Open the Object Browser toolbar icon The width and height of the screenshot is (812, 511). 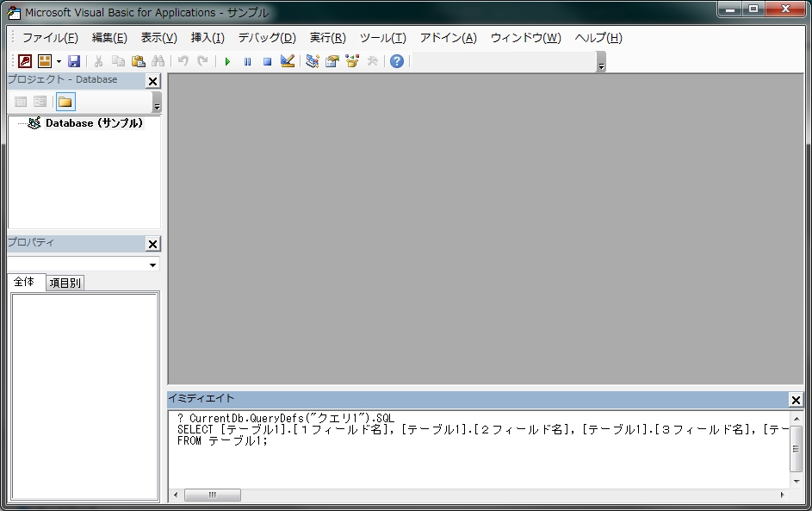[x=352, y=61]
